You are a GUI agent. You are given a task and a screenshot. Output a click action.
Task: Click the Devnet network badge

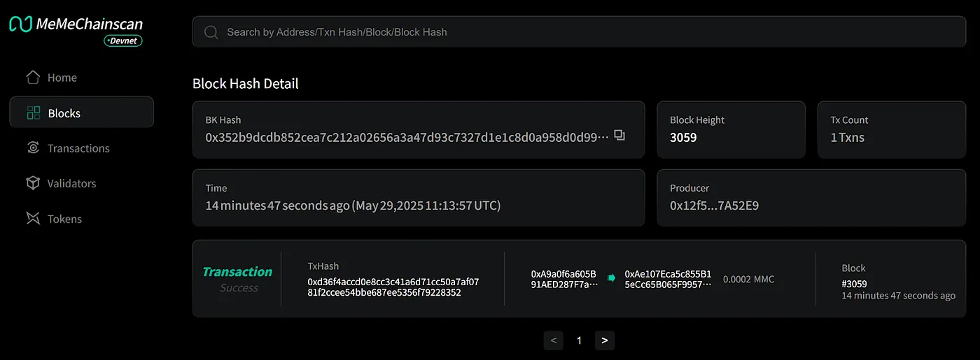(x=123, y=41)
